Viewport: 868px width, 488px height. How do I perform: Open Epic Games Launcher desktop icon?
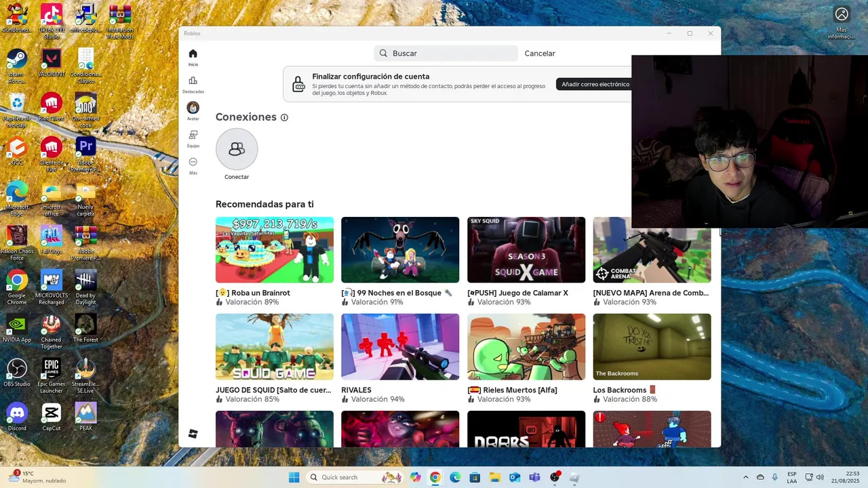[52, 375]
